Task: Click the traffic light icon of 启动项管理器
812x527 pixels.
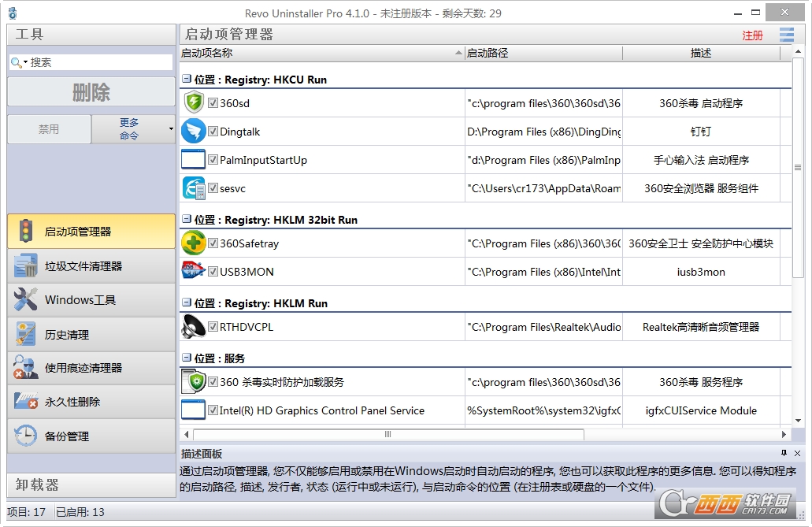Action: tap(25, 231)
